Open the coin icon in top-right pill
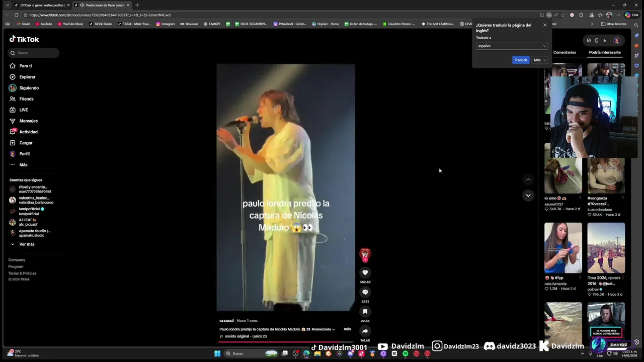This screenshot has width=644, height=362. pos(589,41)
